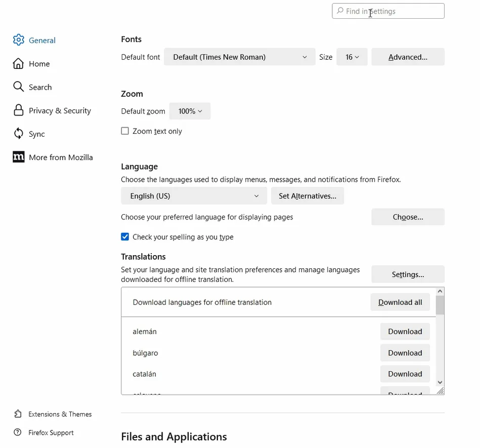Click the Files and Applications heading
Viewport: 480px width, 448px height.
pos(174,437)
